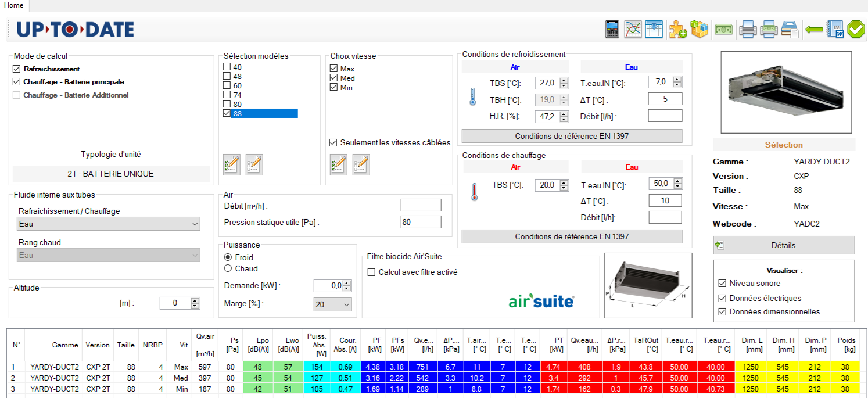Click the green checkmark confirm icon
Viewport: 868px width, 398px height.
[x=856, y=29]
